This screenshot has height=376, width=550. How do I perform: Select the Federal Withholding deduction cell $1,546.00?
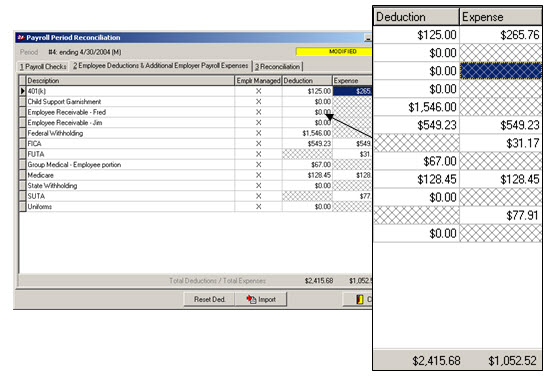coord(307,133)
